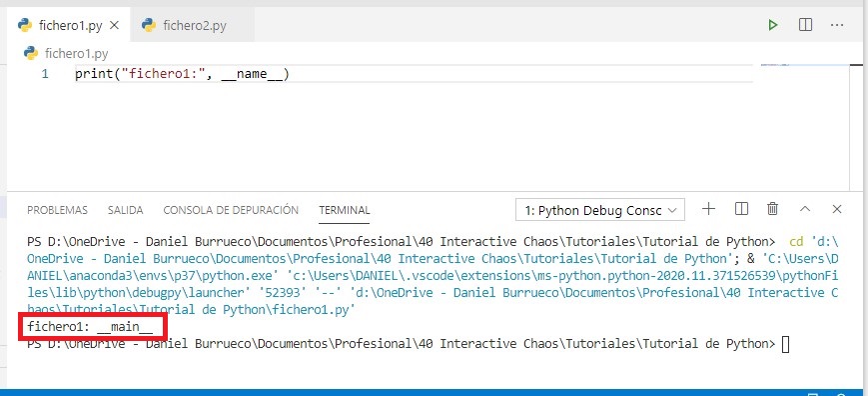Select the fichero1.py editor tab
868x396 pixels.
point(69,25)
